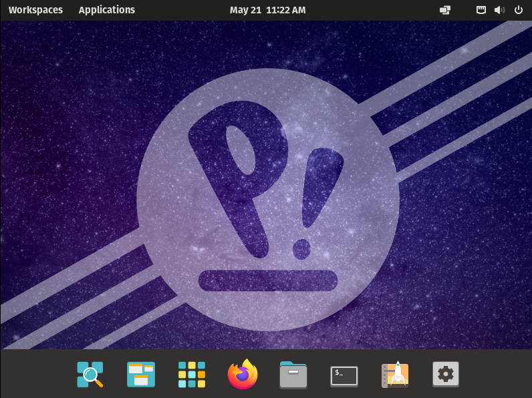Open the power menu icon

click(x=519, y=10)
